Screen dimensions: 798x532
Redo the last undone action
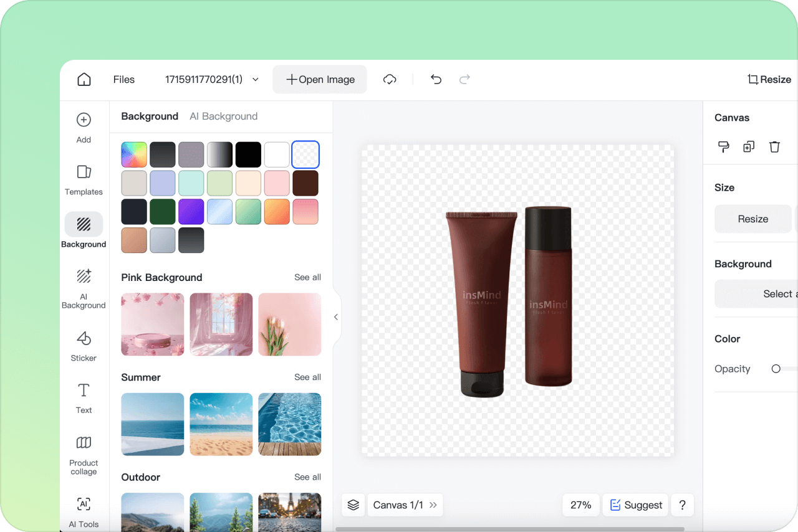point(464,79)
